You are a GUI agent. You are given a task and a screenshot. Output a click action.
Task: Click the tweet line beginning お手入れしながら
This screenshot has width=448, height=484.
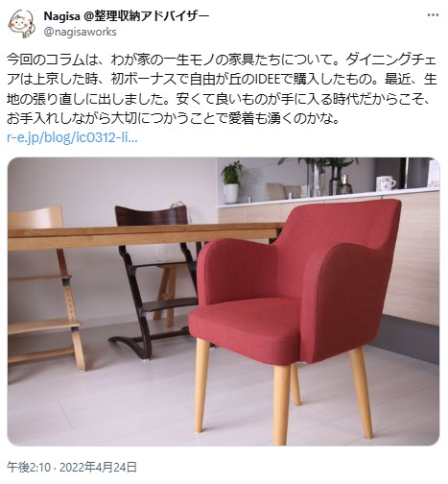(x=173, y=119)
